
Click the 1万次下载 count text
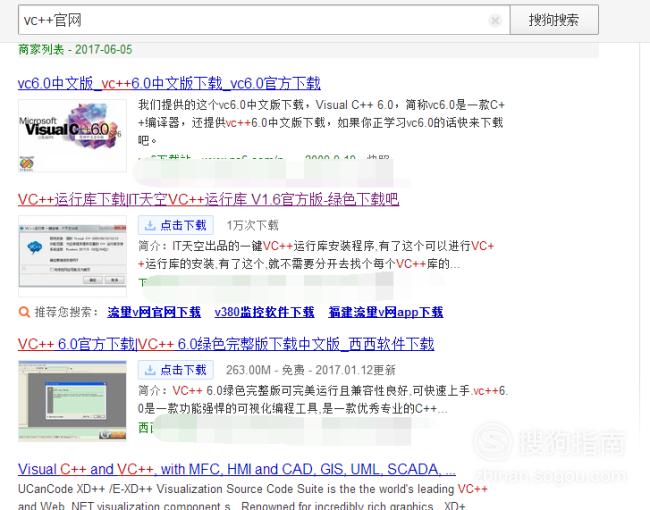pos(252,225)
